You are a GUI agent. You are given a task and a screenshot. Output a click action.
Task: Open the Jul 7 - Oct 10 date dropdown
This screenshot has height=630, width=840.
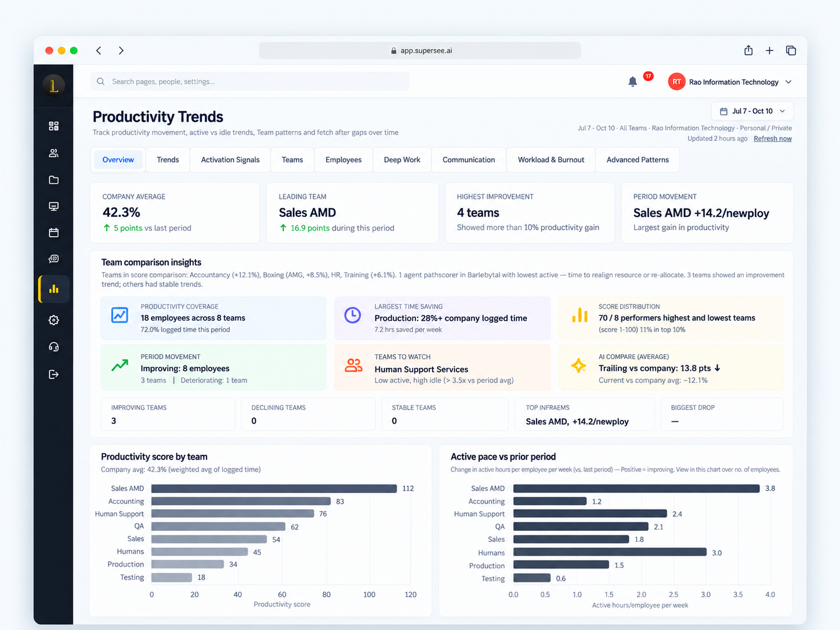pyautogui.click(x=752, y=111)
